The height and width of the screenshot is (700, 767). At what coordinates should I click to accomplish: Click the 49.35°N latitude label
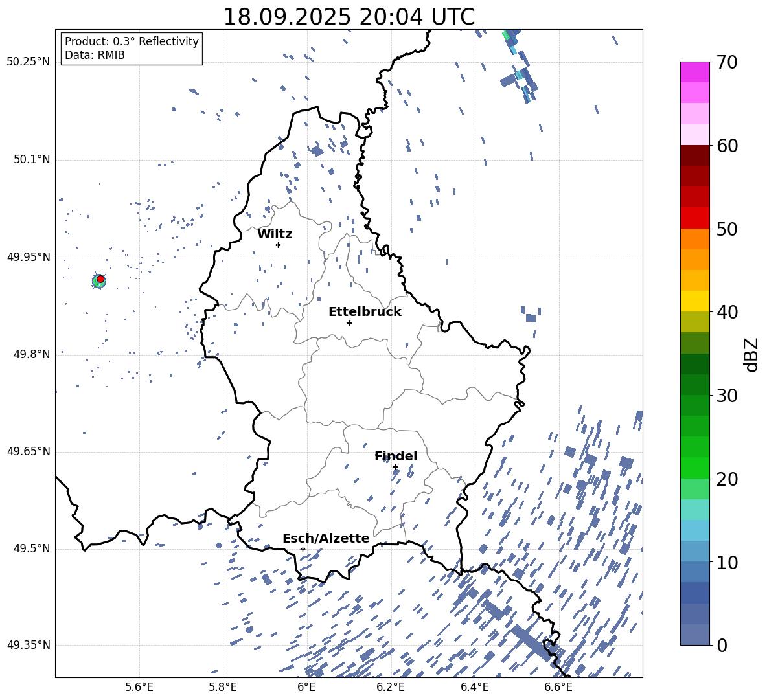pos(29,645)
